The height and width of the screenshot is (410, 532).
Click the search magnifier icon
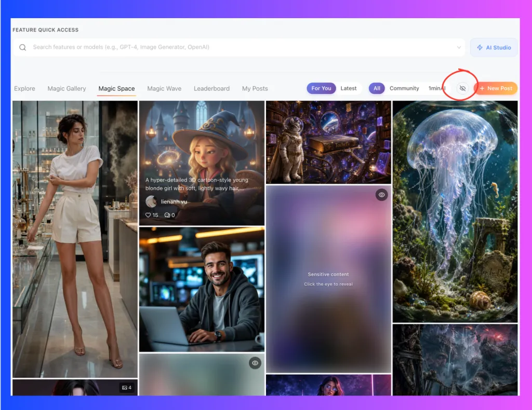tap(22, 47)
